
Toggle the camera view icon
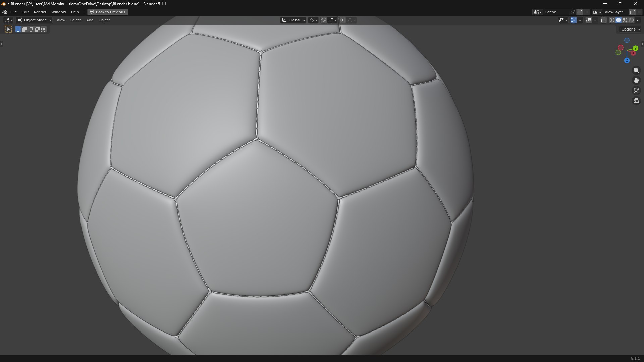pos(636,90)
